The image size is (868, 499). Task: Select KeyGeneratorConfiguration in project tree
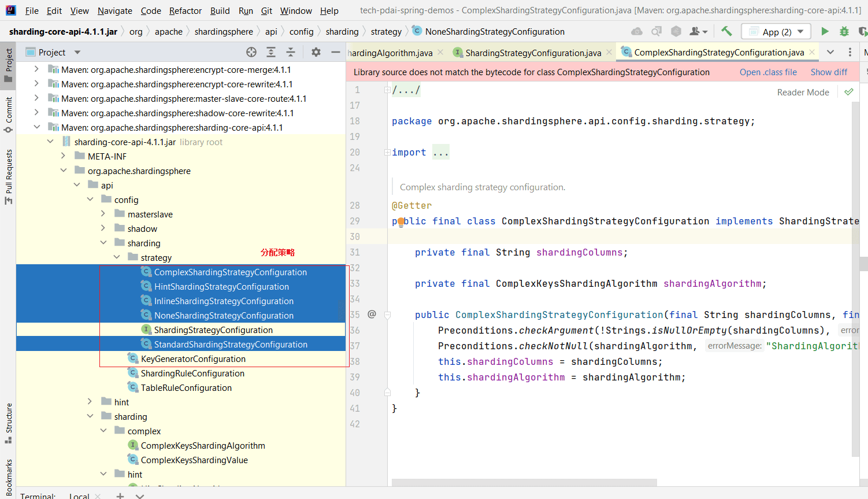point(193,359)
